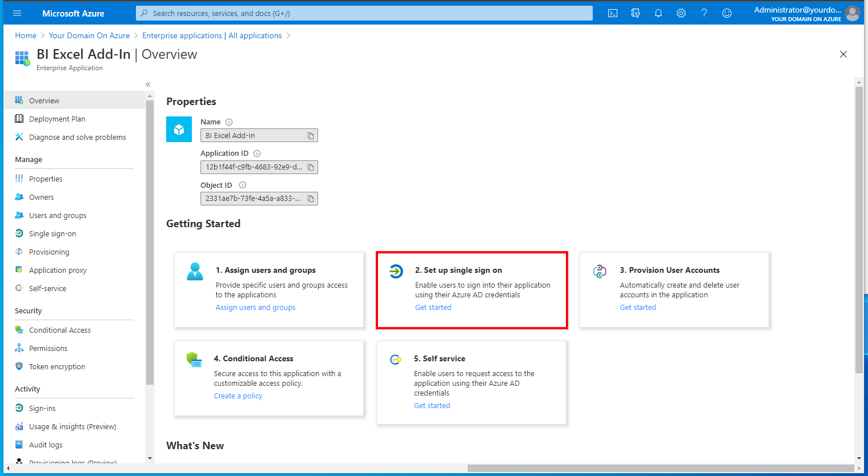Open the feedback smiley icon
This screenshot has height=476, width=868.
coord(727,13)
